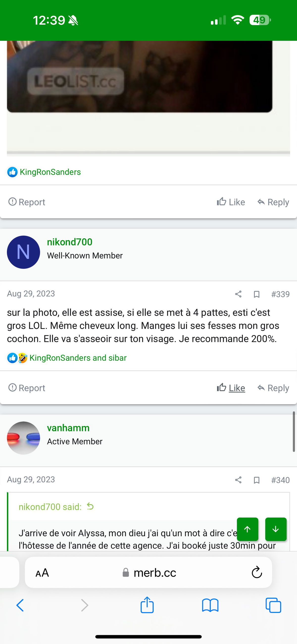
Task: Show open Safari tabs
Action: [x=273, y=605]
